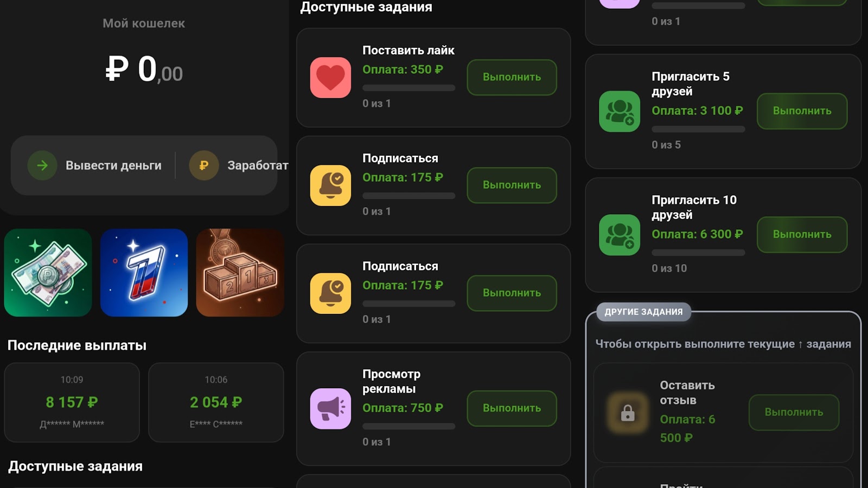
Task: Open the 8 157 ₽ recent payout card
Action: click(72, 402)
